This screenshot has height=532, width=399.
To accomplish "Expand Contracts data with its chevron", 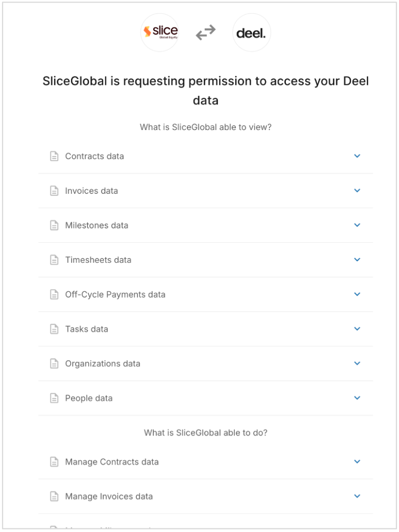I will click(357, 156).
